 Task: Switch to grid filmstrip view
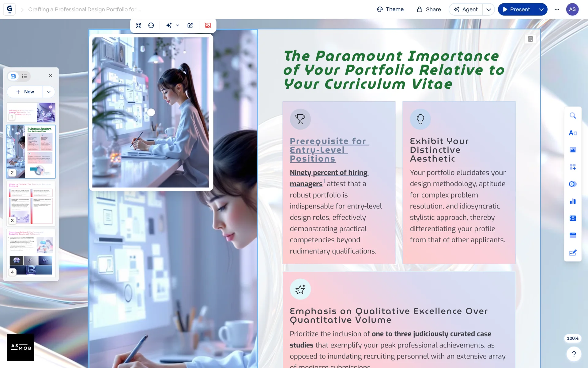[x=13, y=76]
